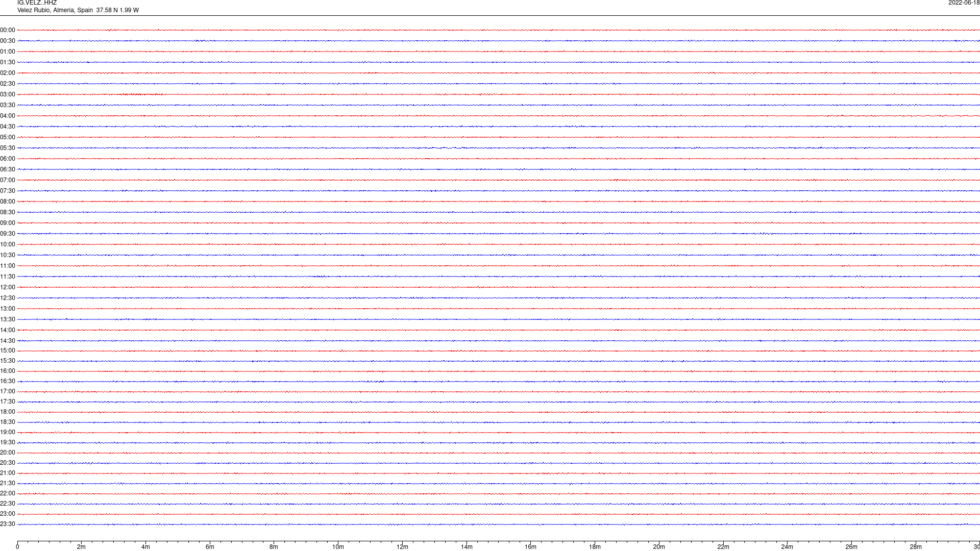980x551 pixels.
Task: Click the 04:00 row time label
Action: coord(8,116)
